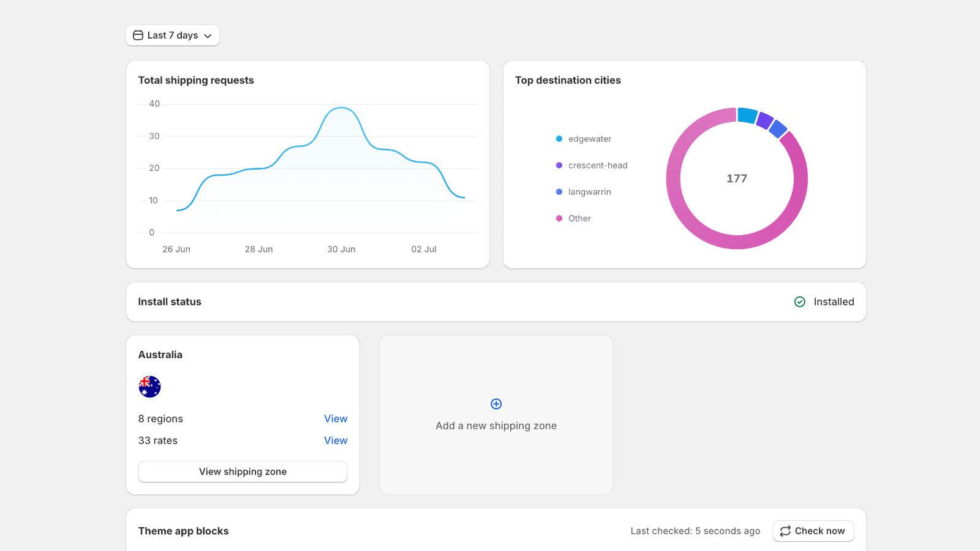Select the pink Other legend dot
Screen dimensions: 980x551
point(559,219)
